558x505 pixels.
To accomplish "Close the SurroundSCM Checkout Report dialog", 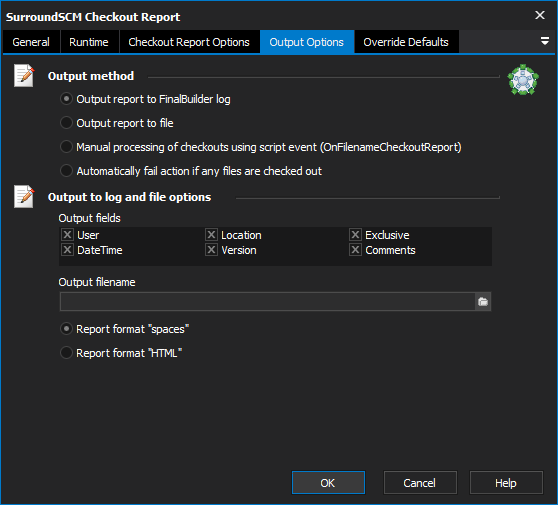I will [x=540, y=15].
